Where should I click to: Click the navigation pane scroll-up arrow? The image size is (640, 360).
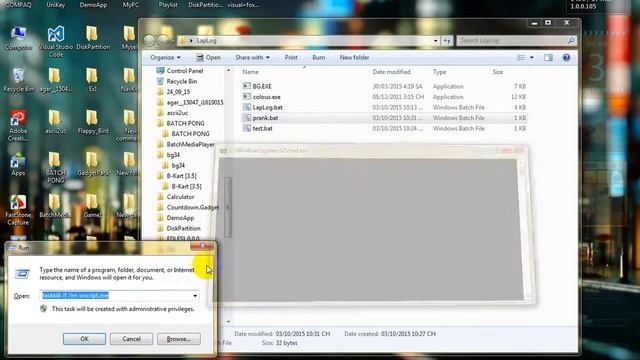point(229,71)
